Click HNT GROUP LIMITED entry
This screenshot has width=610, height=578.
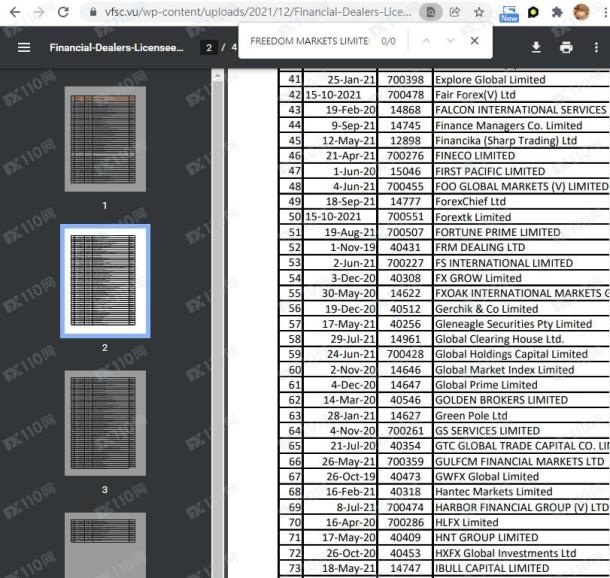tap(486, 537)
